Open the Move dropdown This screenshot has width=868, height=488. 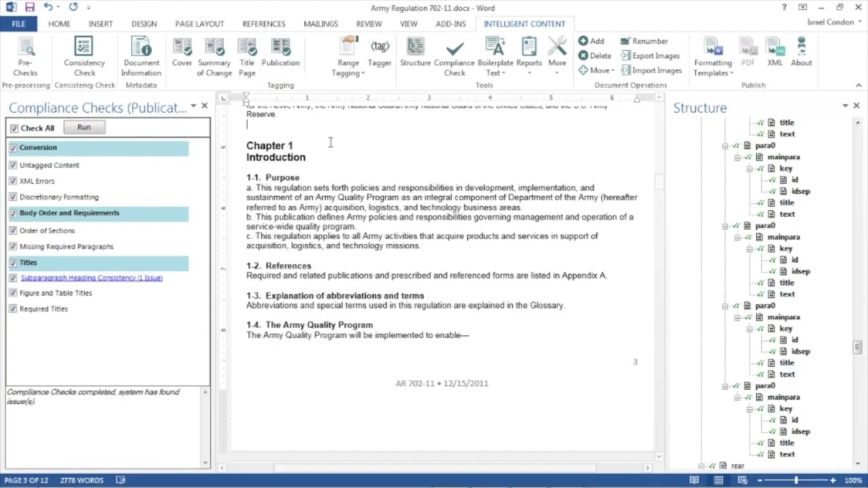pos(596,70)
